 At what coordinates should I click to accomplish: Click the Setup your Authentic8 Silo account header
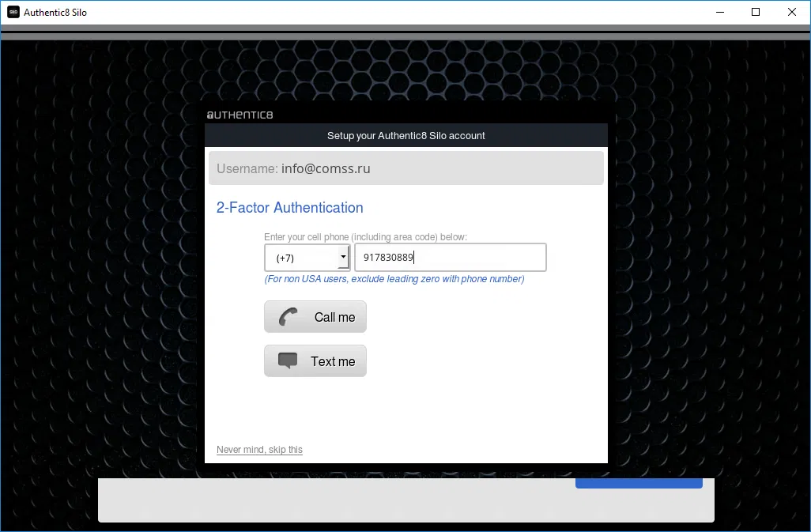click(406, 135)
